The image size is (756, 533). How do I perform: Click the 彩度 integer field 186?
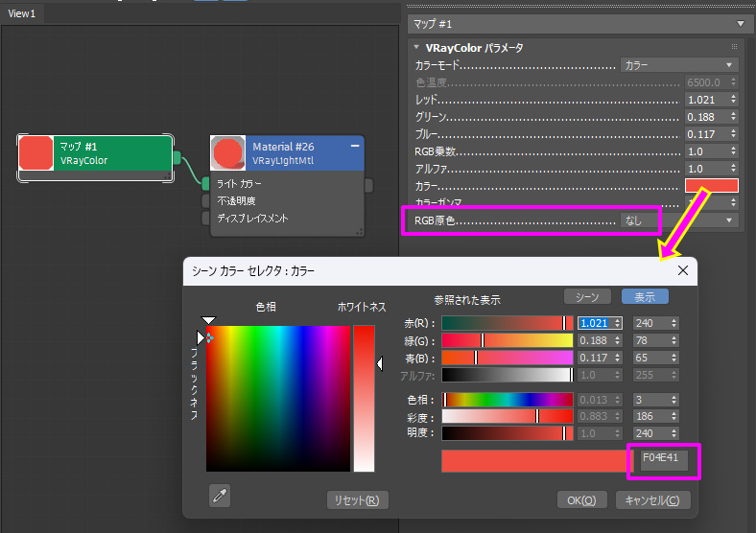(651, 416)
